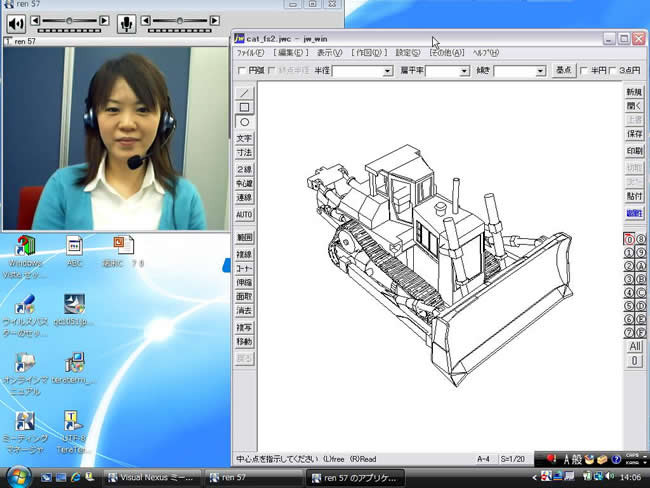Screen dimensions: 650x488
Task: Adjust the microphone level slider
Action: click(180, 20)
